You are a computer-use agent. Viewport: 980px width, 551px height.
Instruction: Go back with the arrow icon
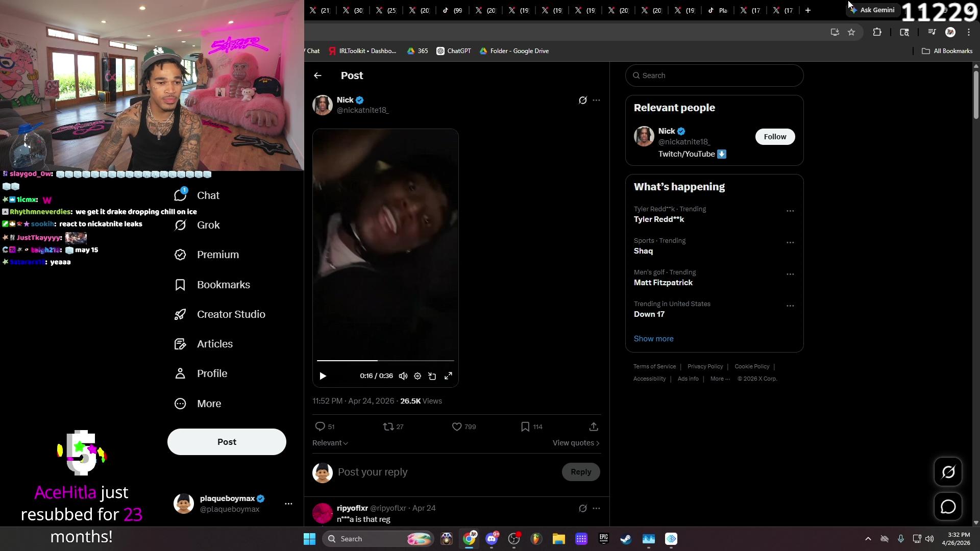pos(317,76)
